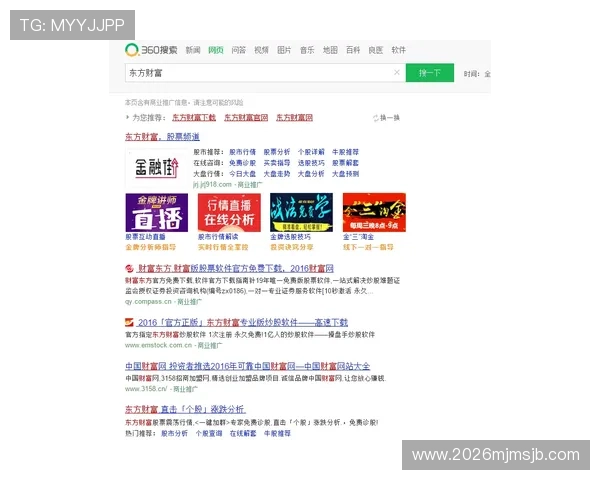Go to the 图片 tab
The width and height of the screenshot is (600, 480).
pyautogui.click(x=284, y=50)
